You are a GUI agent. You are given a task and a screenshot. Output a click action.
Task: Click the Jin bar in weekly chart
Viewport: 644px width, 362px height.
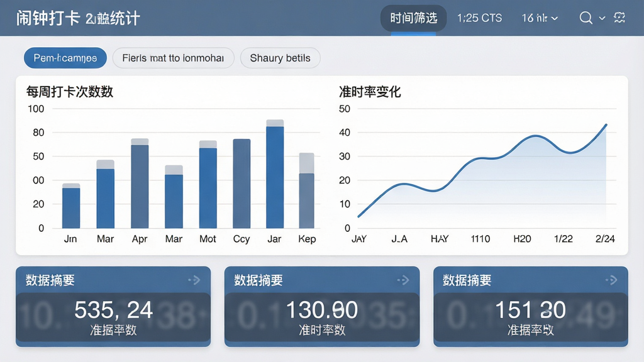coord(71,206)
